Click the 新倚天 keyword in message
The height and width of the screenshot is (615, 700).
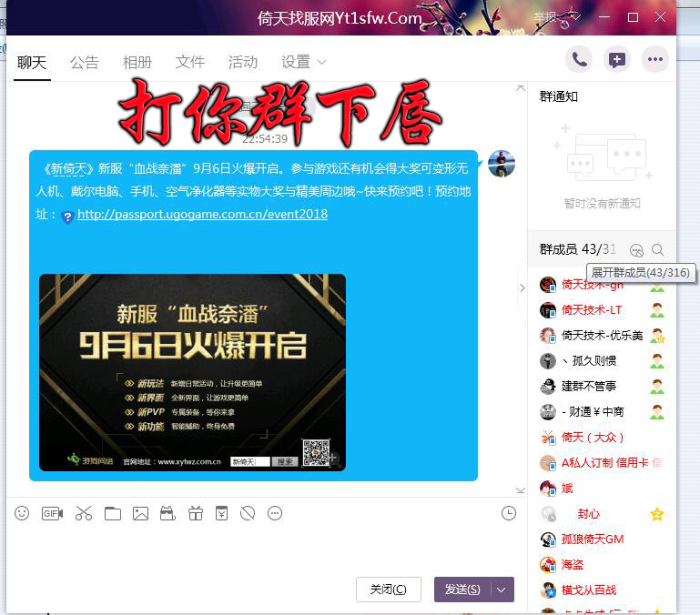pyautogui.click(x=68, y=168)
